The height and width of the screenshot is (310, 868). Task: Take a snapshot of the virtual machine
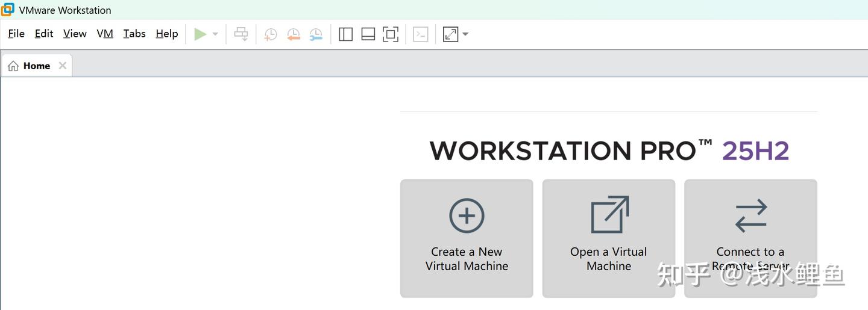(x=271, y=34)
